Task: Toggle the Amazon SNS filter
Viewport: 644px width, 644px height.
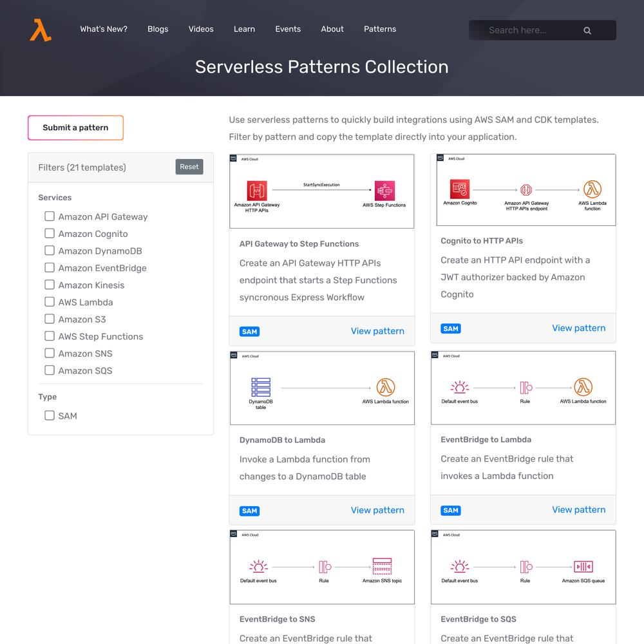Action: 50,353
